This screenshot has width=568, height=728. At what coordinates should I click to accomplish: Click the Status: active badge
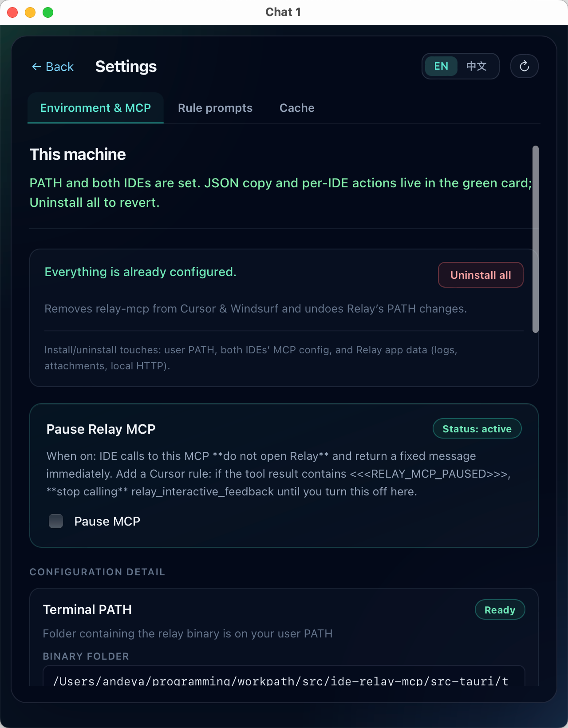click(x=477, y=428)
